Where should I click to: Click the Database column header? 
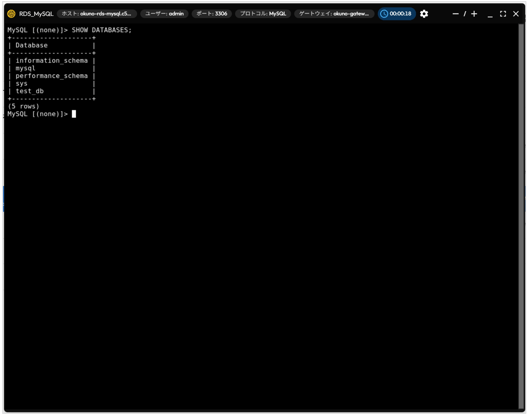click(32, 45)
